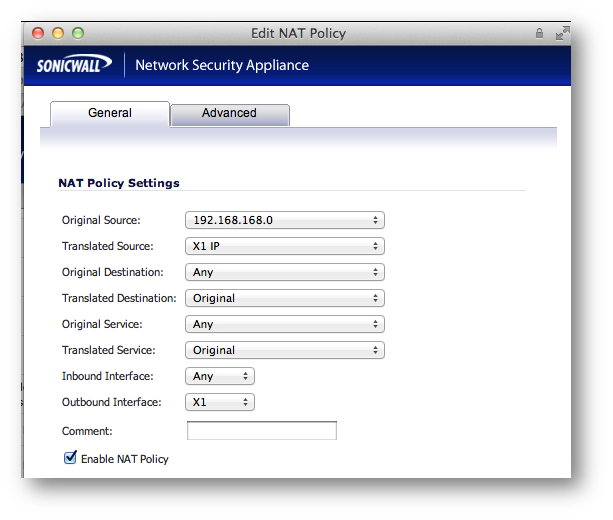Click the Edit NAT Policy window title
The width and height of the screenshot is (613, 520).
click(x=298, y=33)
